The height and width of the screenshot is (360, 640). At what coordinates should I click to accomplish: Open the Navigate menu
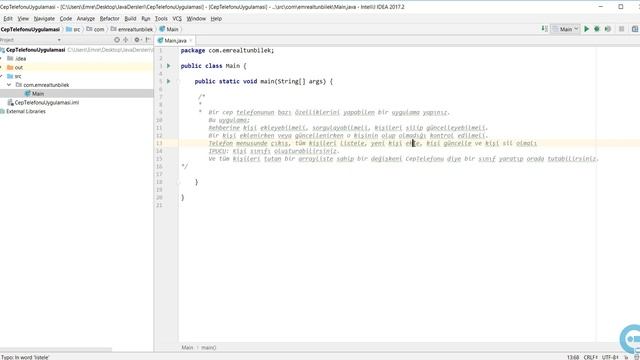[44, 19]
